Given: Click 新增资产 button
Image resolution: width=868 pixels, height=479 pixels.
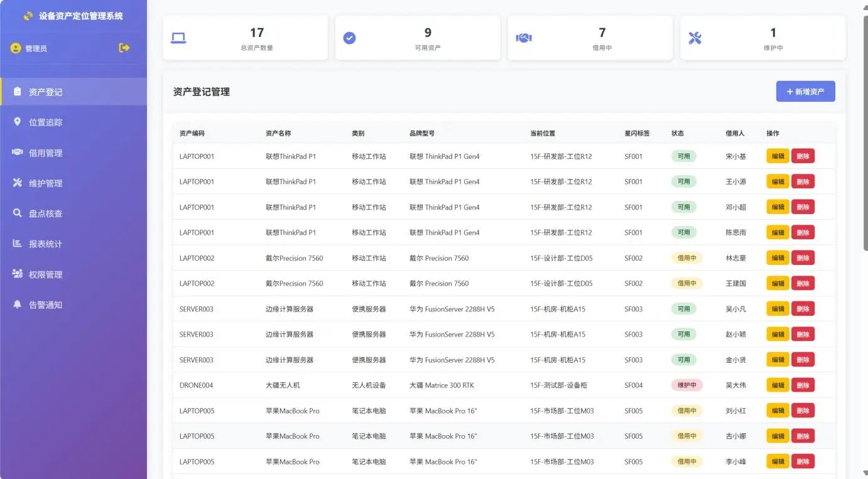Looking at the screenshot, I should click(x=806, y=91).
